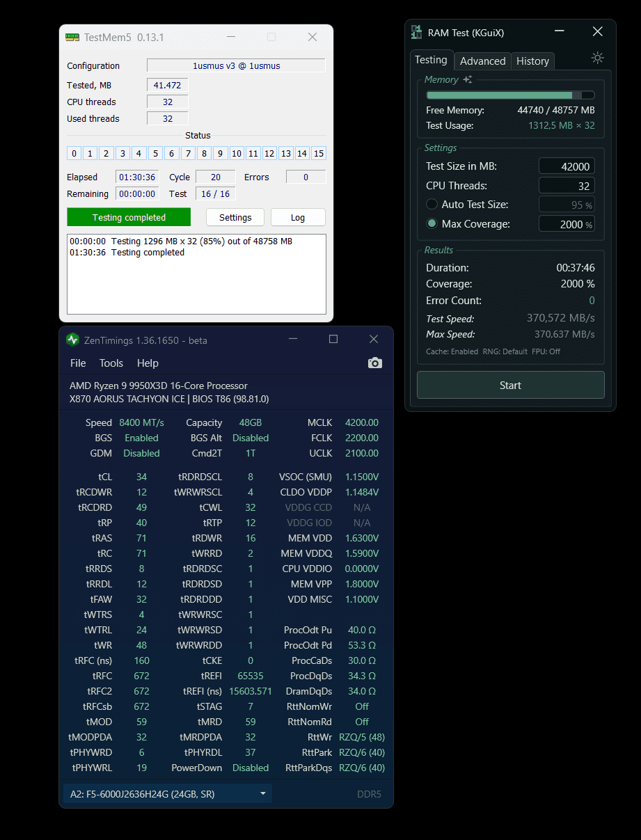Viewport: 641px width, 840px height.
Task: Click the Remaining time 00:00:00 field
Action: click(137, 193)
